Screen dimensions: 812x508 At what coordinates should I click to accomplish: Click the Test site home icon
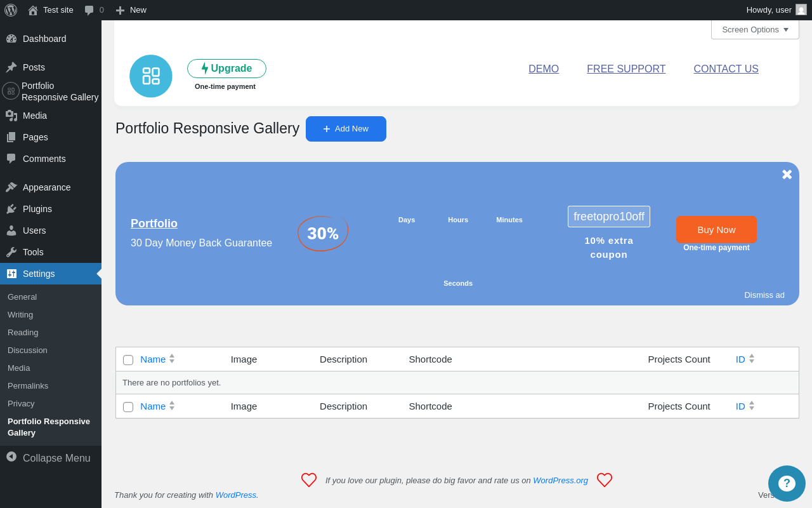click(33, 10)
